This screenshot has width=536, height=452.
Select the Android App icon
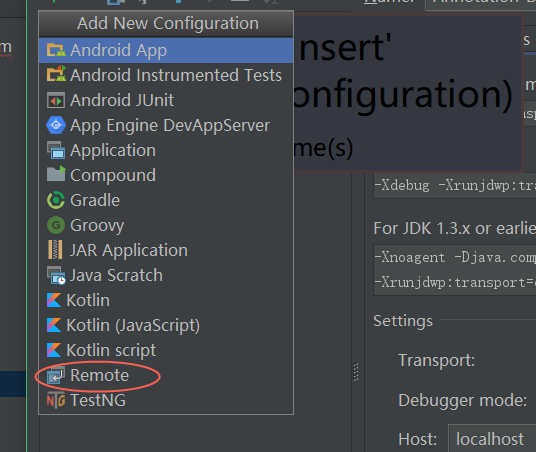click(56, 50)
